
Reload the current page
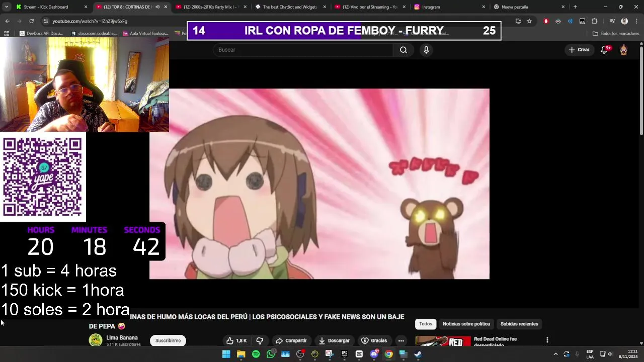tap(31, 21)
